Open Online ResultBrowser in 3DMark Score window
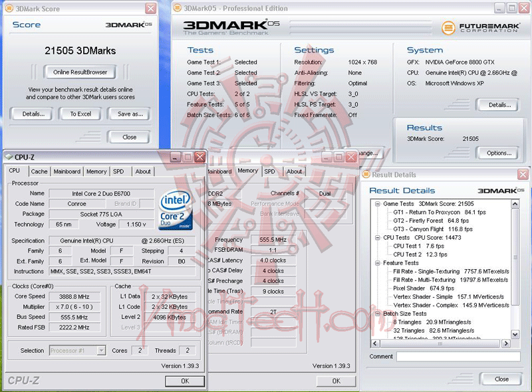Screen dimensions: 532x392 80,72
